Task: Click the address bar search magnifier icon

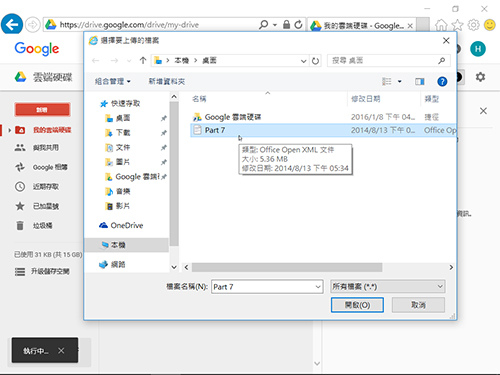Action: point(263,24)
